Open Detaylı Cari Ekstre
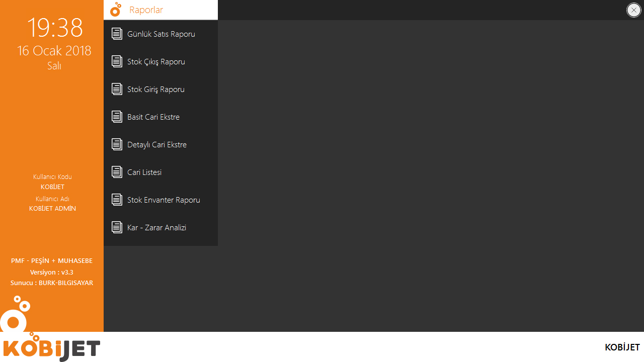Screen dimensions: 644x362 click(x=160, y=145)
